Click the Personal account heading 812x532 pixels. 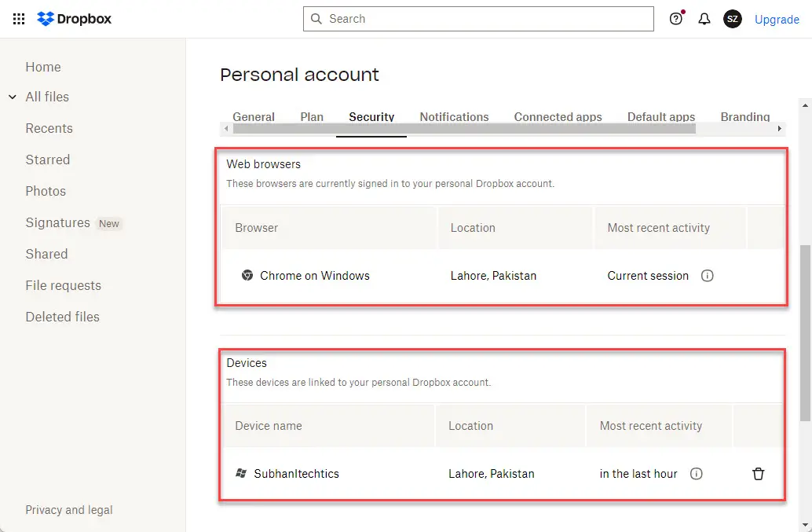[299, 75]
